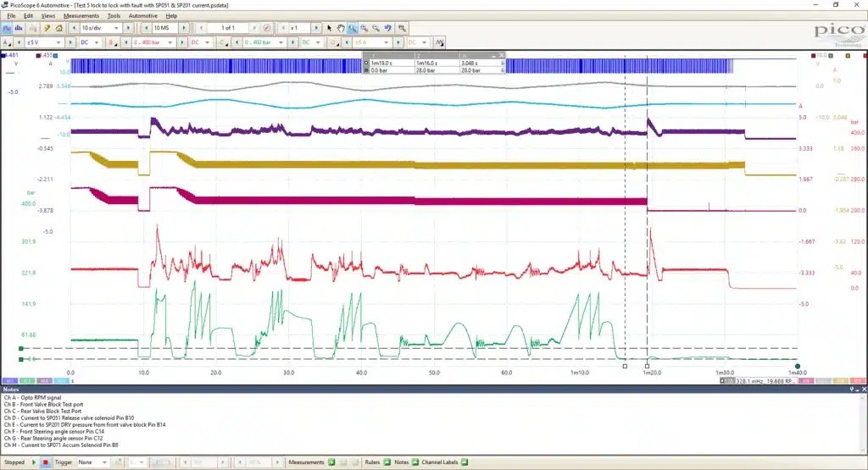This screenshot has height=470, width=868.
Task: Open Channel A options button
Action: 7,42
